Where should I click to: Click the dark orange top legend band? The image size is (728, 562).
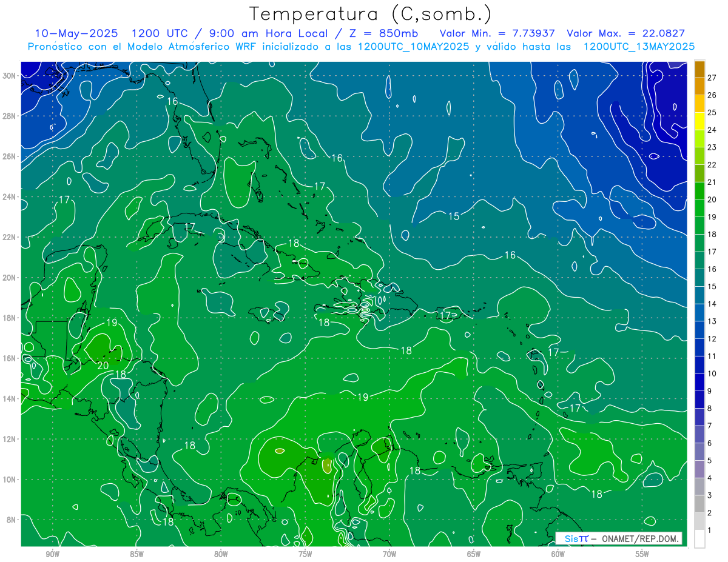tap(699, 69)
